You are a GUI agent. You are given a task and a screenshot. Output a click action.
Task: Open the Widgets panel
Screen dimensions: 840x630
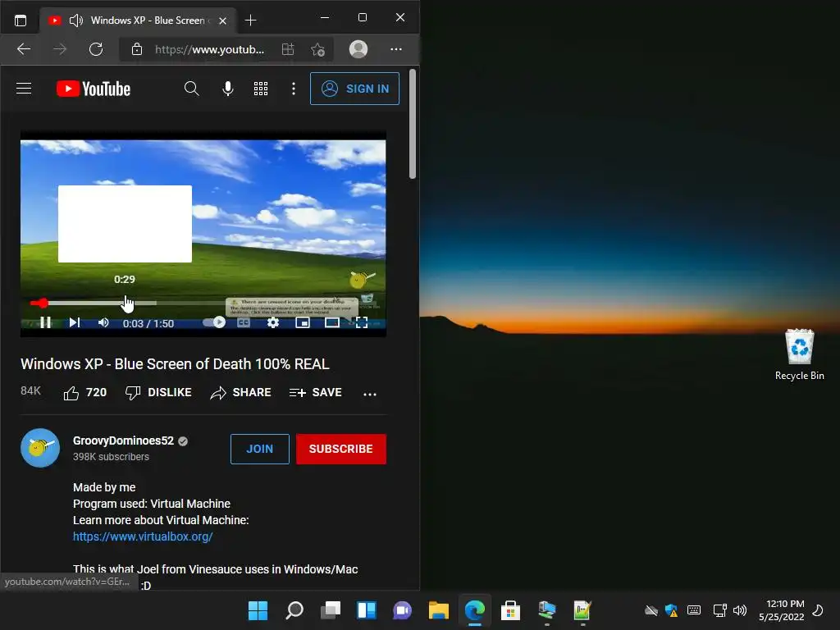click(367, 610)
